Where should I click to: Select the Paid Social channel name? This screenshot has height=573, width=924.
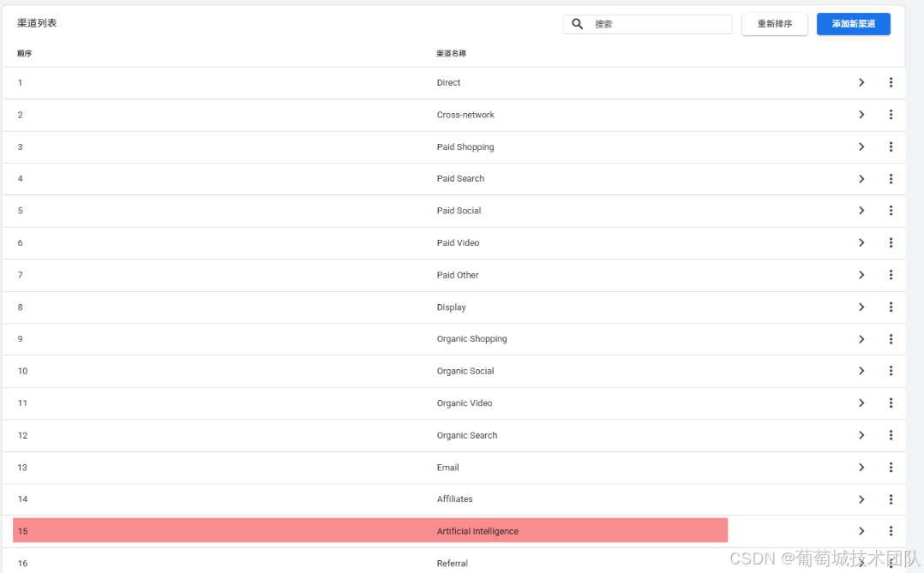459,211
